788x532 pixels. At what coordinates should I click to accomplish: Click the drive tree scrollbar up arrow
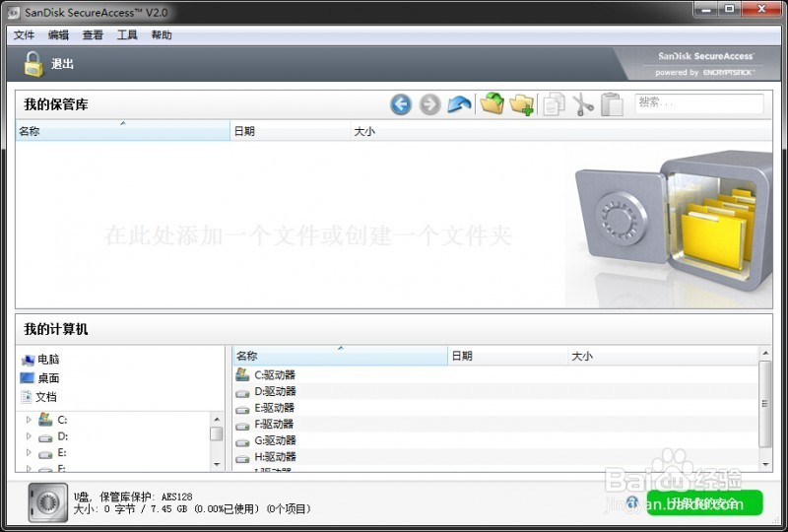tap(217, 419)
